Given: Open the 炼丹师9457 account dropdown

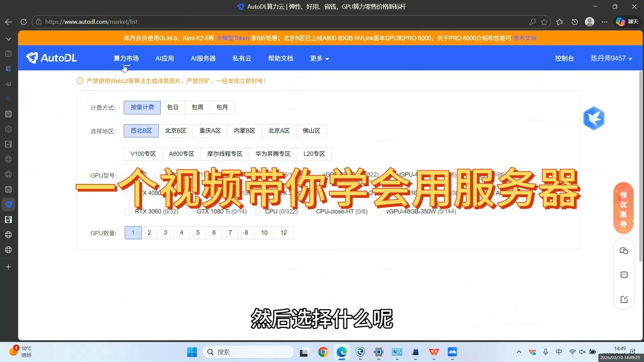Looking at the screenshot, I should [611, 58].
